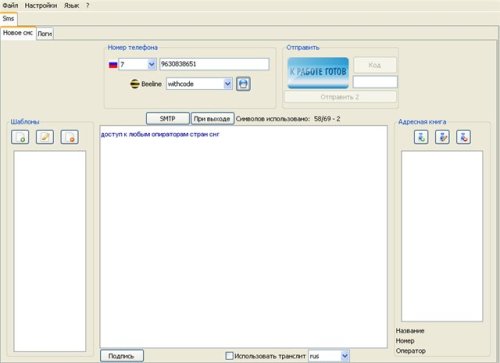
Task: Click the Оператор label in address book
Action: tap(411, 351)
